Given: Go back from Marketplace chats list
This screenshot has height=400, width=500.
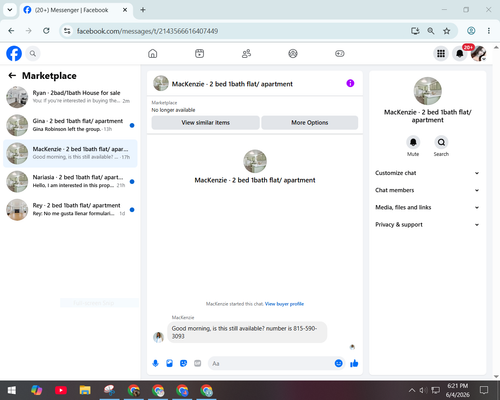Looking at the screenshot, I should click(x=12, y=76).
